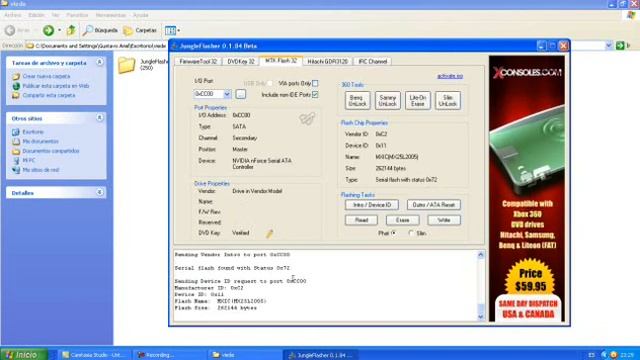Open the Herramientas menu in Explorer

(x=110, y=15)
